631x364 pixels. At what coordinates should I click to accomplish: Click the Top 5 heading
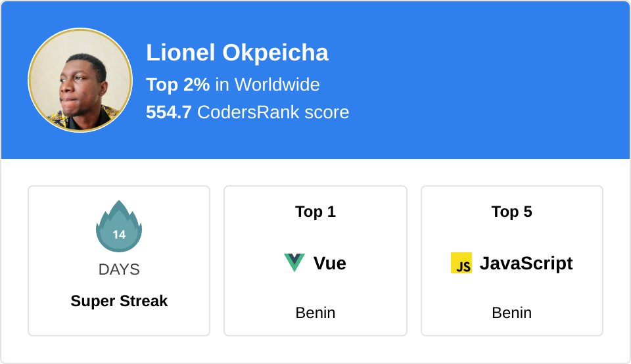(512, 212)
